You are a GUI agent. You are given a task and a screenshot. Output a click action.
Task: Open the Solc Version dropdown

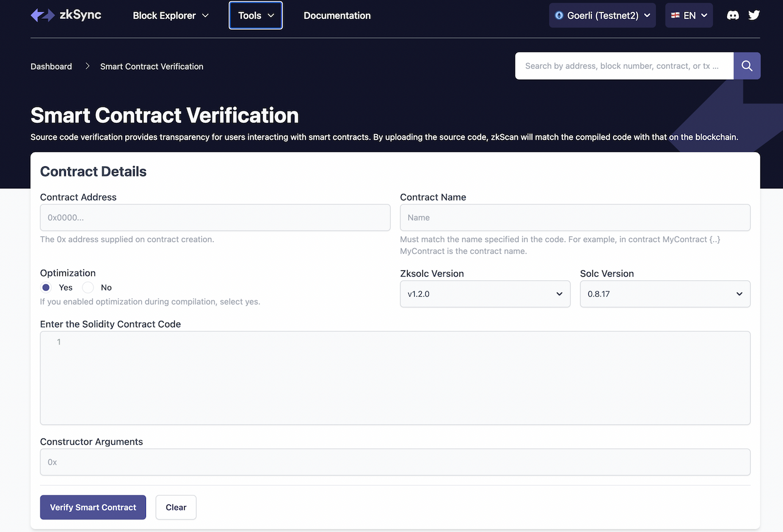tap(665, 294)
